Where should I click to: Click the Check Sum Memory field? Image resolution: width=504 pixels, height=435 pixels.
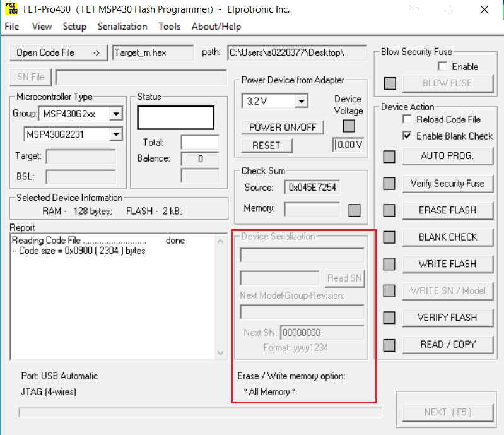[312, 210]
